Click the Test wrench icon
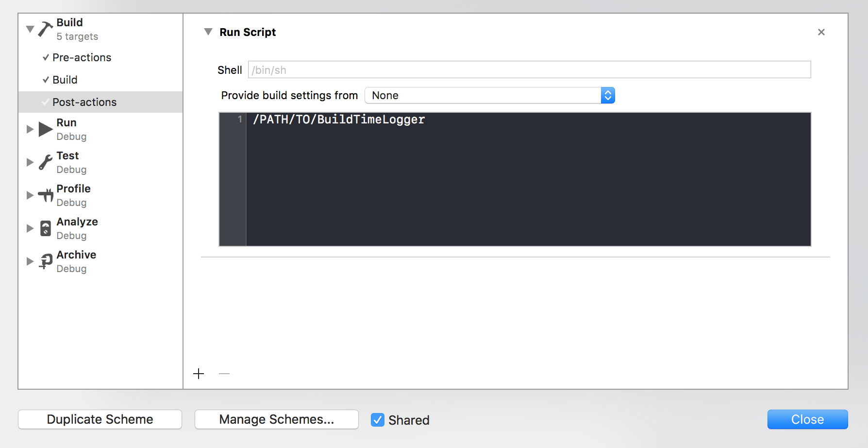868x448 pixels. tap(45, 162)
